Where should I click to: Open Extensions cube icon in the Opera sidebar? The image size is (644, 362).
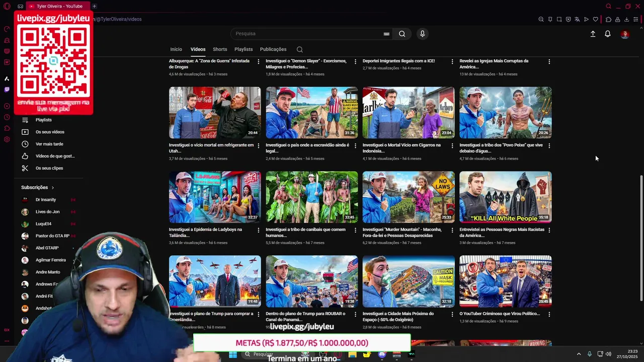point(7,128)
